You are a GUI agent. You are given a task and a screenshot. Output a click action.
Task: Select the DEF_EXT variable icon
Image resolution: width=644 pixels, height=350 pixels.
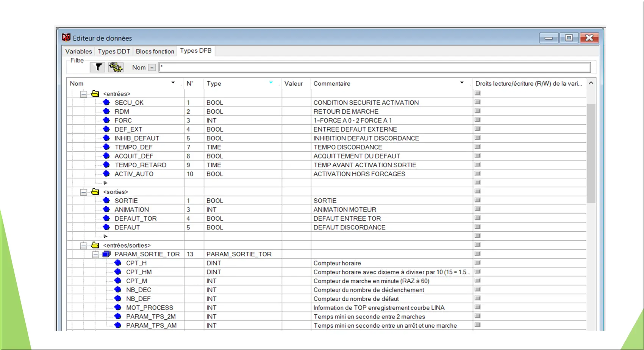pos(106,129)
